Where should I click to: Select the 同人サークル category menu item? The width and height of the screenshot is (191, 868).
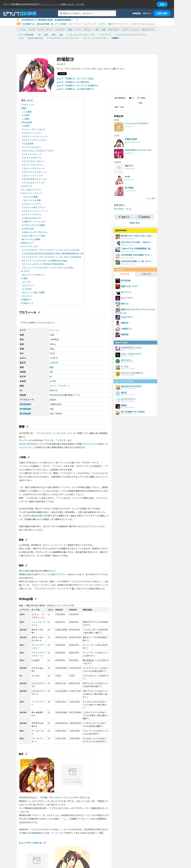[148, 30]
